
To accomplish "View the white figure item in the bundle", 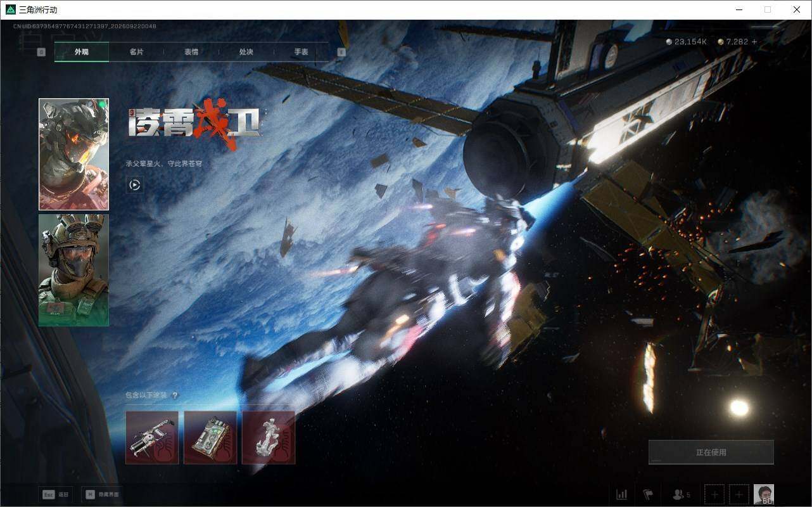I will click(269, 437).
